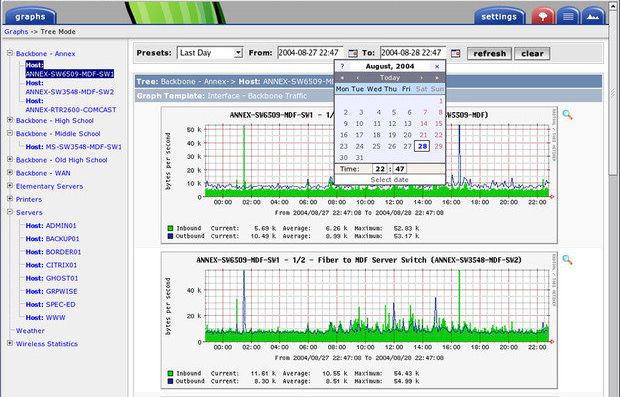Viewport: 620px width, 397px height.
Task: Edit the To date field
Action: 413,53
